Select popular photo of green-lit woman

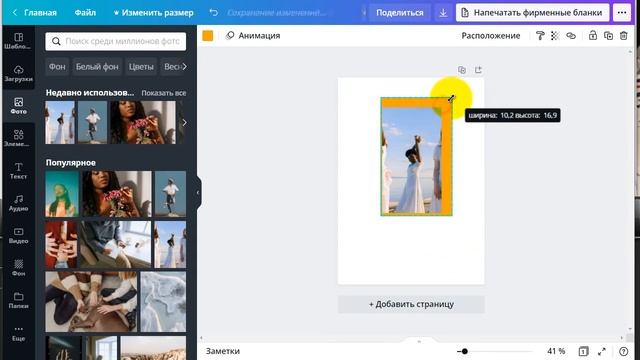[x=62, y=194]
